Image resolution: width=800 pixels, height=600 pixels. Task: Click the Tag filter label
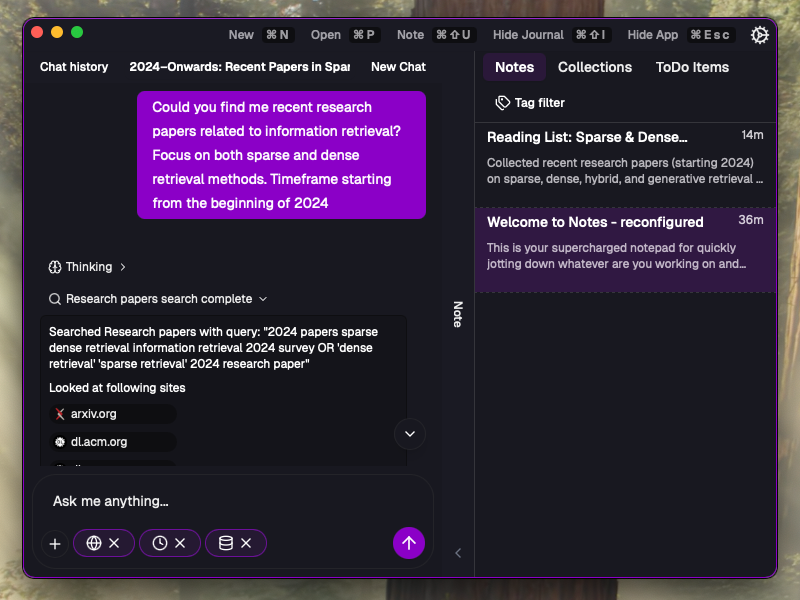point(539,103)
